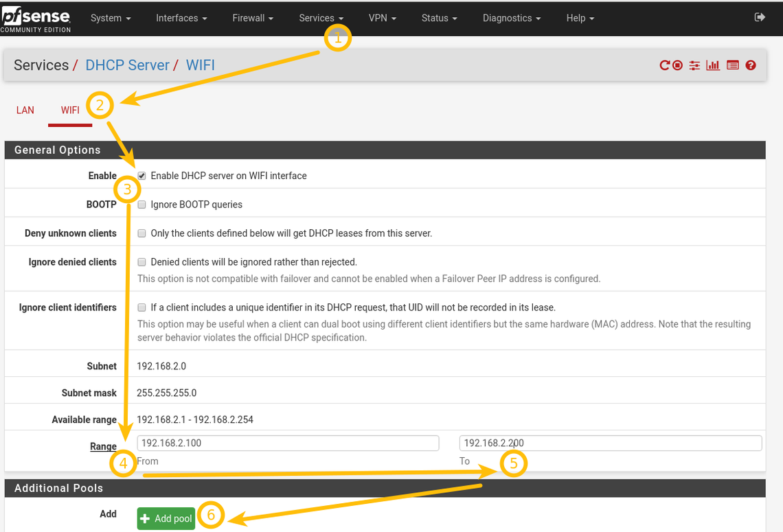Screen dimensions: 783x532
Task: Expand the Firewall menu
Action: point(252,18)
